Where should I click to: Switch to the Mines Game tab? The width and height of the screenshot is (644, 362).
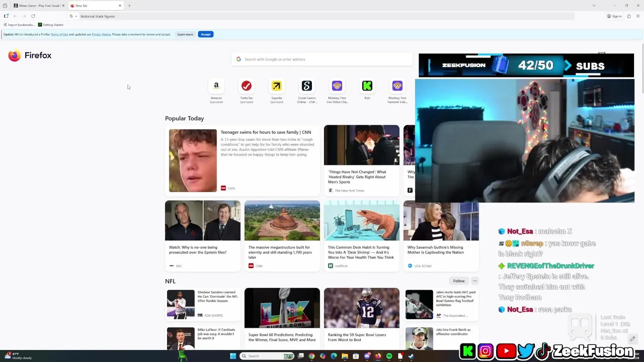pos(38,6)
